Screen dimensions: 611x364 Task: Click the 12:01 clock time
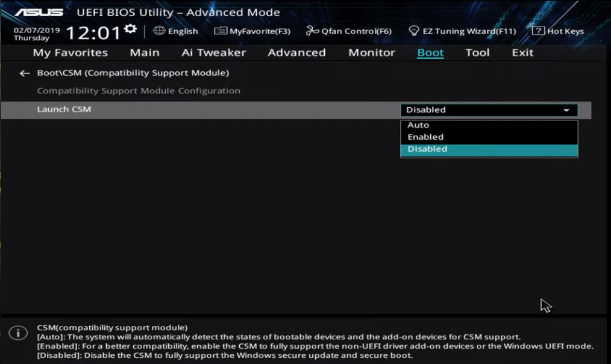pos(93,33)
